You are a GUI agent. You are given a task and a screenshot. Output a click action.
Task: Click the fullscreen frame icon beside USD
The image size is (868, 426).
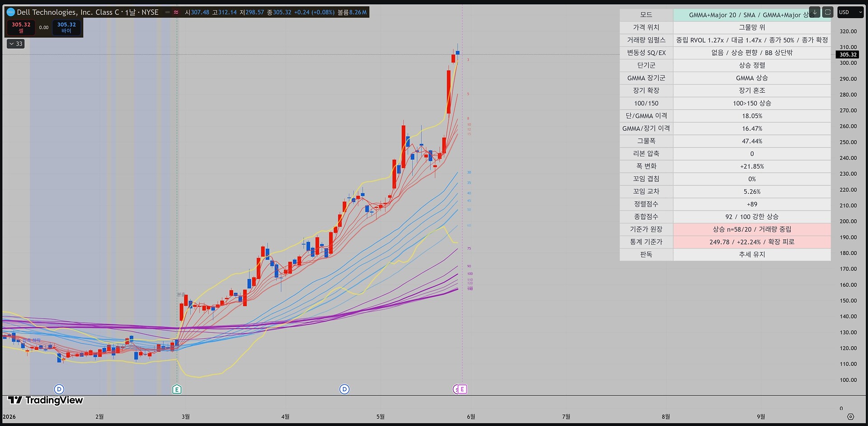(828, 12)
